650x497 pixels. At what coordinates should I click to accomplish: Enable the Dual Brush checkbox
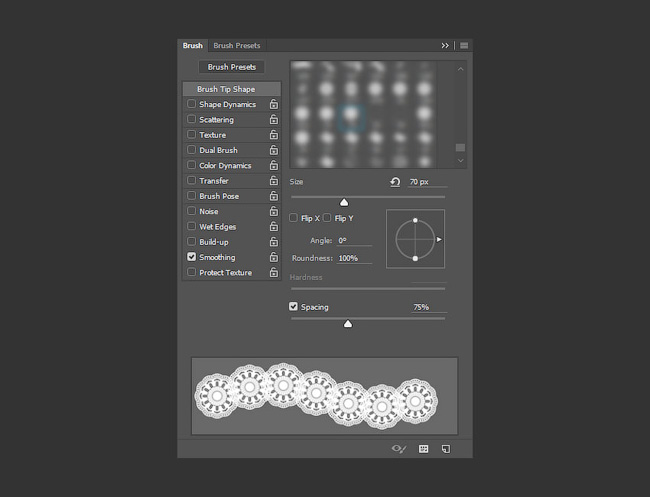pos(191,150)
